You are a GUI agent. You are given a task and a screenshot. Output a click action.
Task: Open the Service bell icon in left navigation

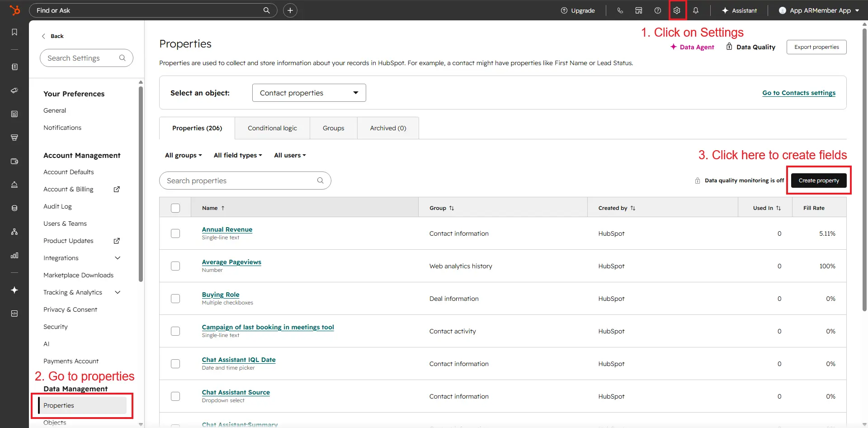pos(14,185)
